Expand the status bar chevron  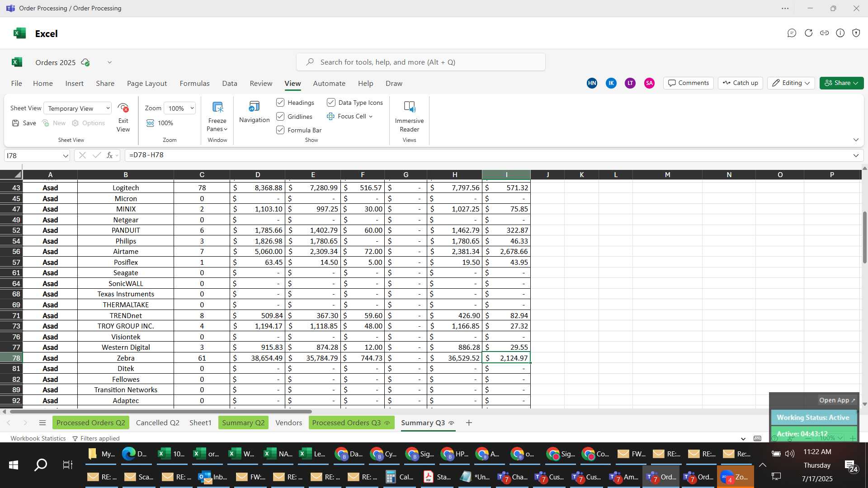pyautogui.click(x=743, y=438)
